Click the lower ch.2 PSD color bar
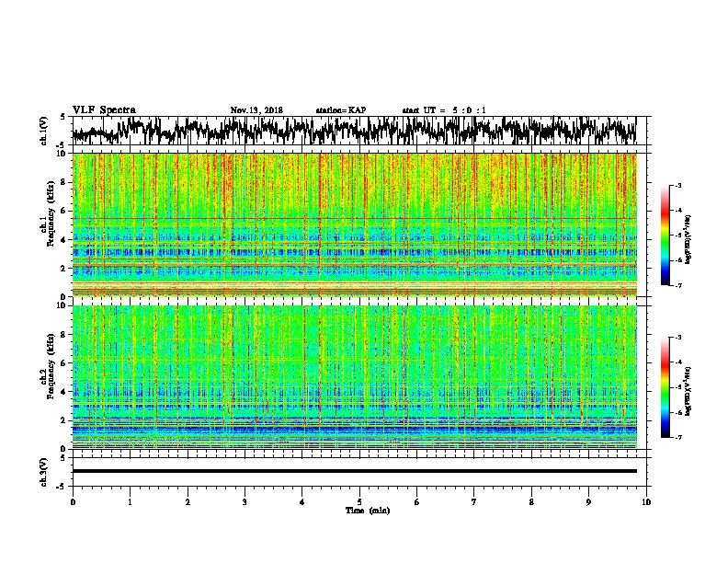Screen dimensions: 728x563 (x=665, y=387)
